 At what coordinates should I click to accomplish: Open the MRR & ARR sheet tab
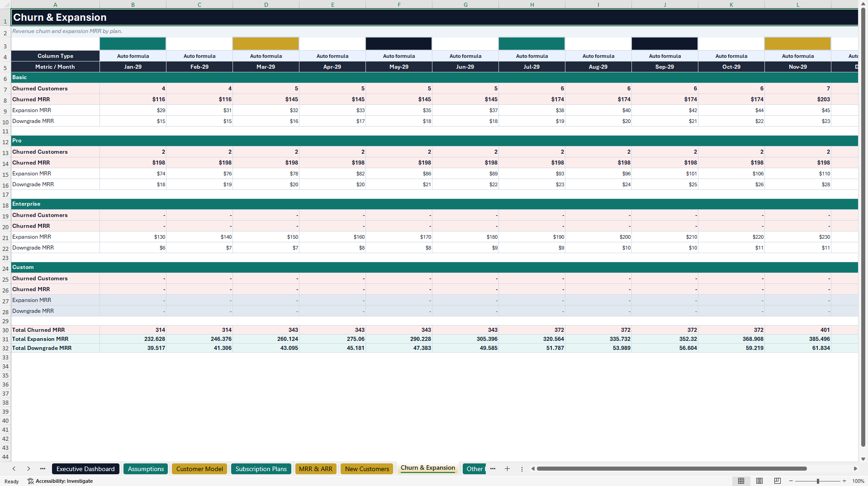[x=316, y=469]
